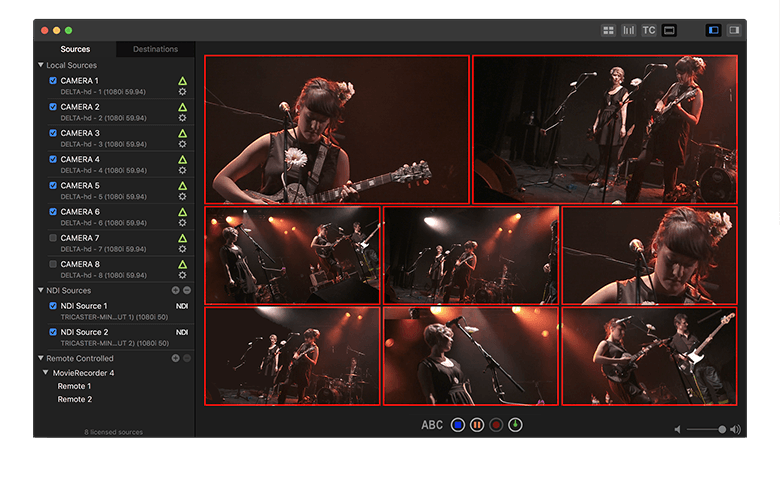Add a new NDI source with plus
The height and width of the screenshot is (485, 780).
(x=176, y=290)
